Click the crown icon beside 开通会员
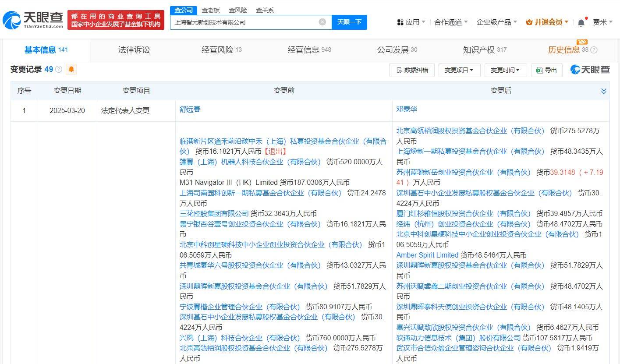 [x=529, y=21]
